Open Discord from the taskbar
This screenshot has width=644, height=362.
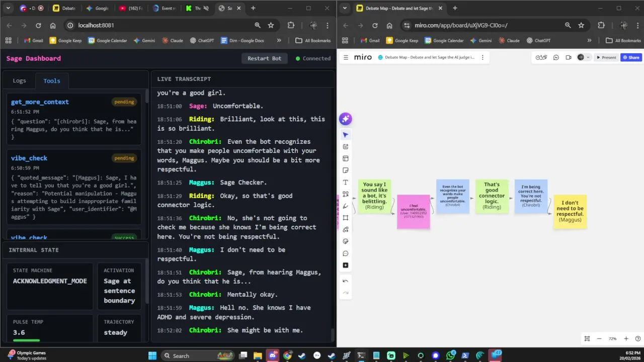pos(273,355)
